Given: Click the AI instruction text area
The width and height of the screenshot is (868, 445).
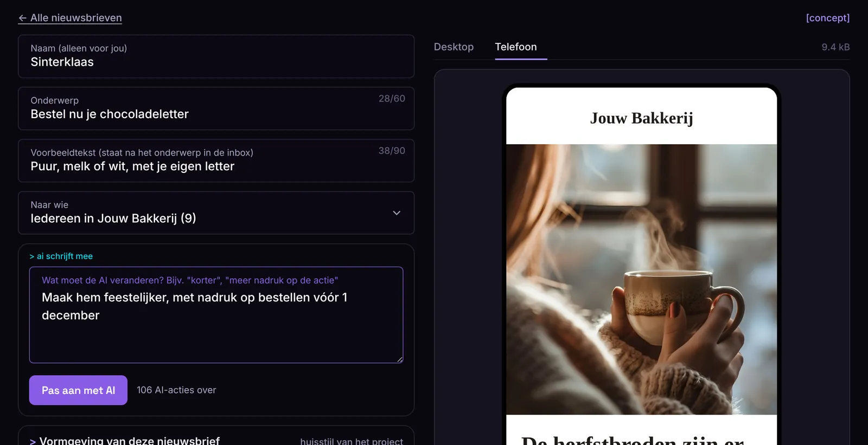Looking at the screenshot, I should pyautogui.click(x=216, y=315).
